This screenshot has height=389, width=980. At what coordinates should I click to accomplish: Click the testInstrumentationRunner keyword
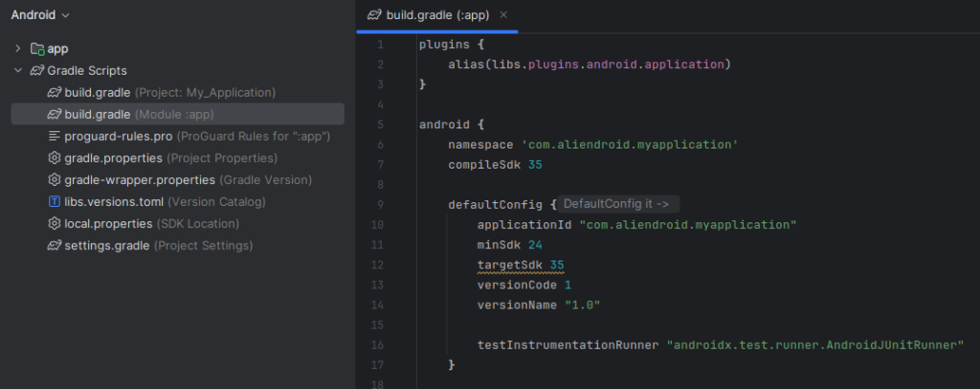click(568, 345)
